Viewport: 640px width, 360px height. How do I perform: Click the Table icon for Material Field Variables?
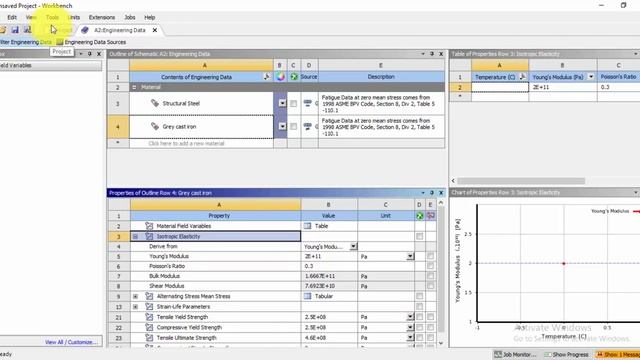pos(307,226)
